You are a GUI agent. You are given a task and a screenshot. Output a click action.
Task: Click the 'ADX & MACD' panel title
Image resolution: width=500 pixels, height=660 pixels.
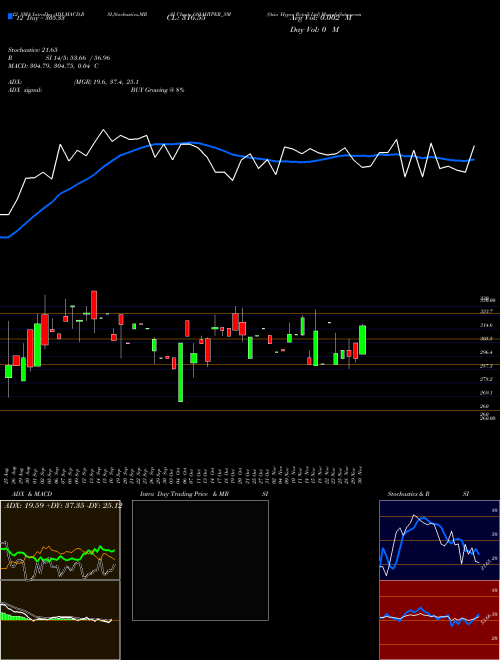pos(32,494)
